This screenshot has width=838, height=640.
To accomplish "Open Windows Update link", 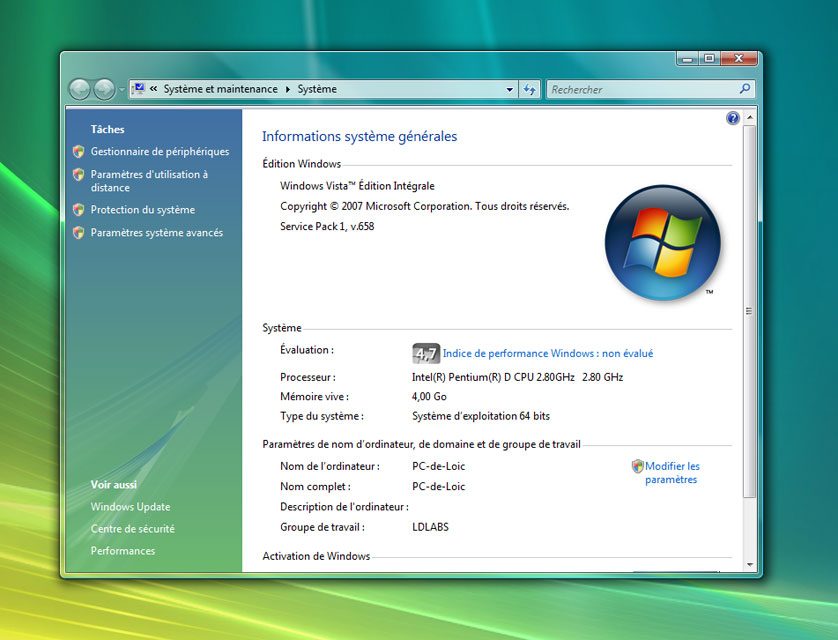I will pyautogui.click(x=130, y=506).
